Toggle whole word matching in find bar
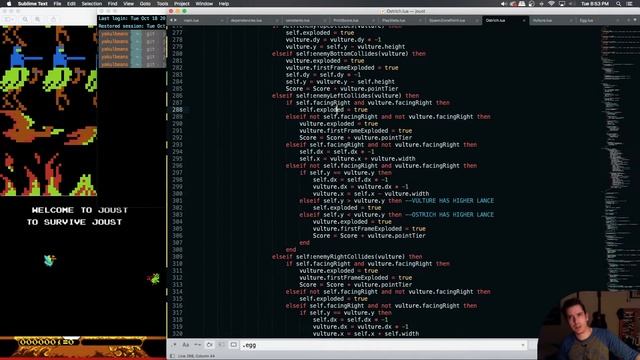This screenshot has height=360, width=640. coord(198,345)
